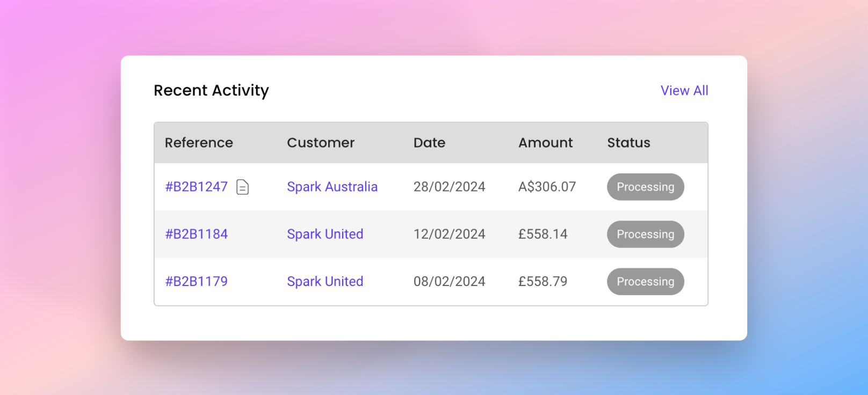Select the Status column header

pyautogui.click(x=628, y=143)
